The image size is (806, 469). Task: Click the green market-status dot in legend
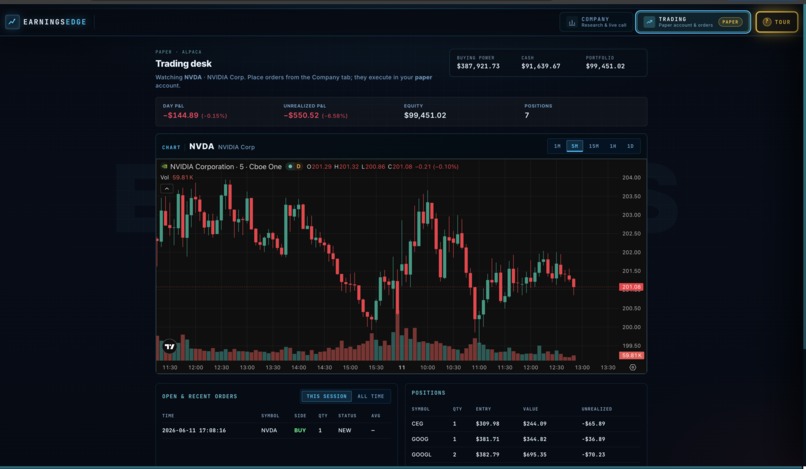(x=290, y=167)
